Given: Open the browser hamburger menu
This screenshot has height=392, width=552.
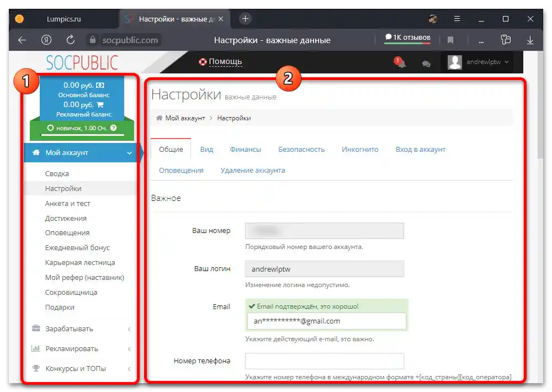Looking at the screenshot, I should click(457, 19).
